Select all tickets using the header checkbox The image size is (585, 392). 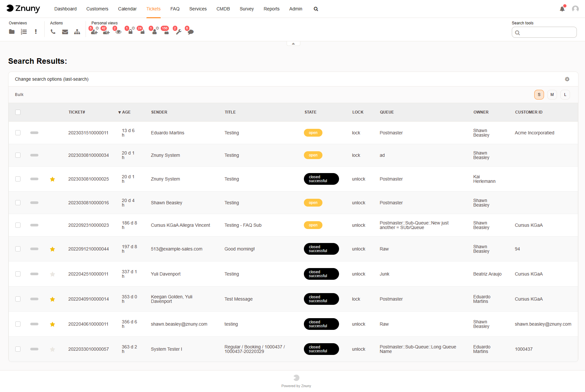point(18,112)
